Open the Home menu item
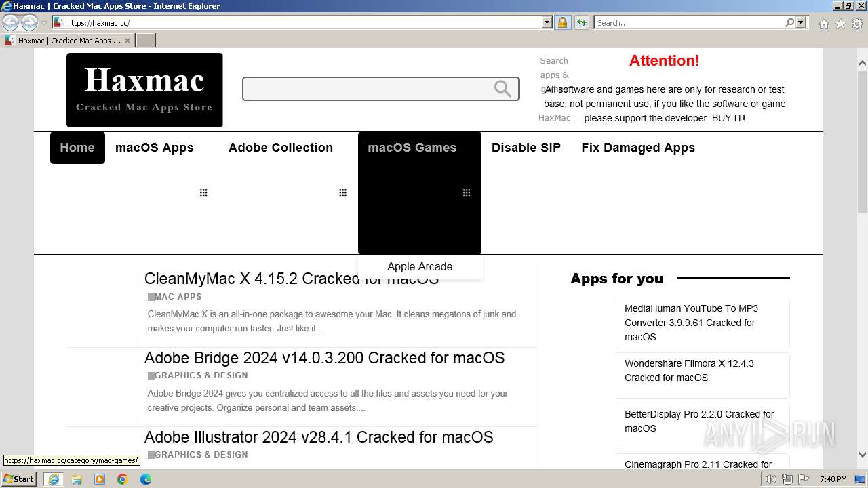Viewport: 868px width, 488px height. (77, 148)
